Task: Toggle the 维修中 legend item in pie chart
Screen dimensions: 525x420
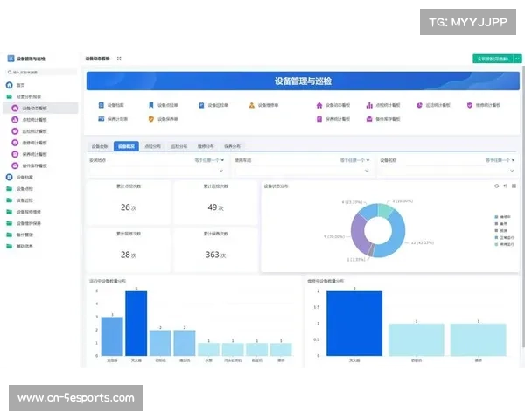Action: click(501, 216)
